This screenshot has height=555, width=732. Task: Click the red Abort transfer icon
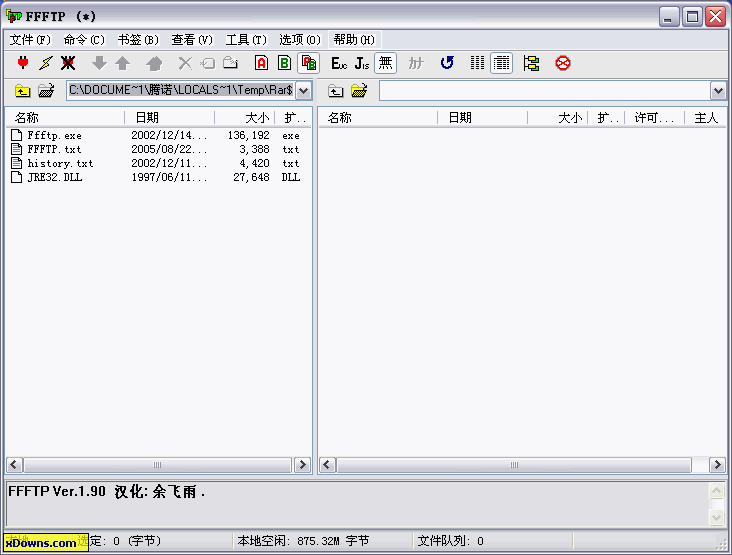[563, 63]
